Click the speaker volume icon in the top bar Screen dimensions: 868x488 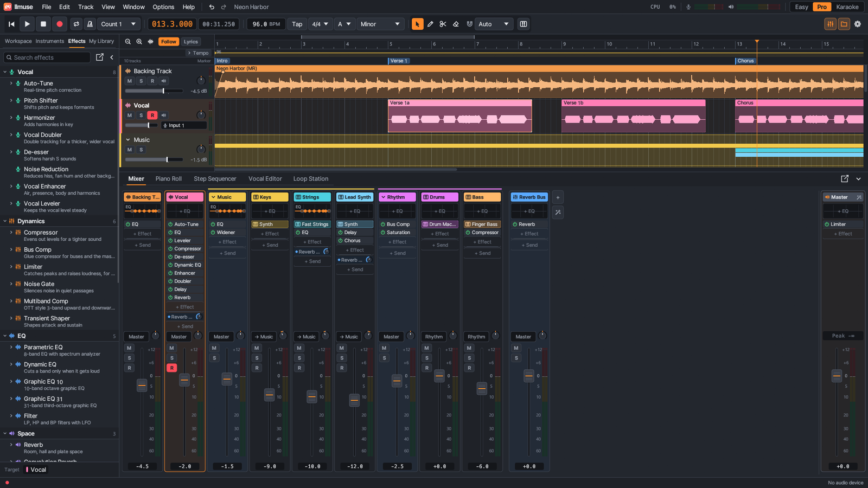click(731, 7)
